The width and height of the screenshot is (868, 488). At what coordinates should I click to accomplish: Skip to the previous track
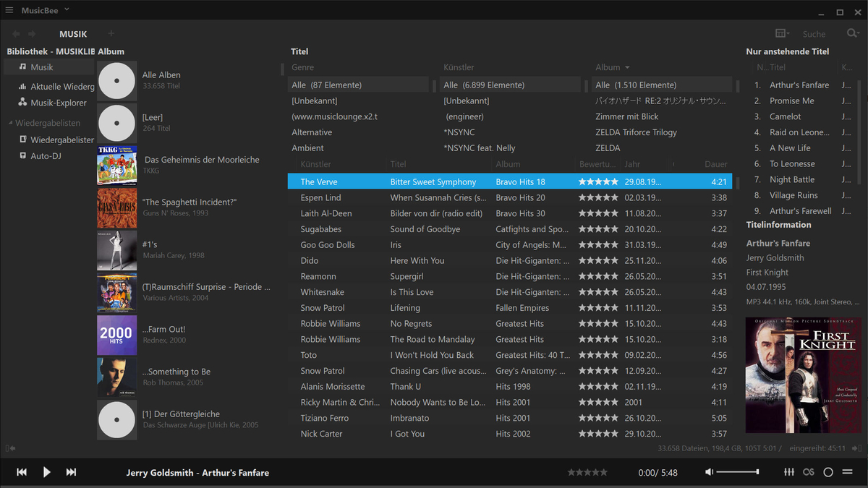pos(22,472)
